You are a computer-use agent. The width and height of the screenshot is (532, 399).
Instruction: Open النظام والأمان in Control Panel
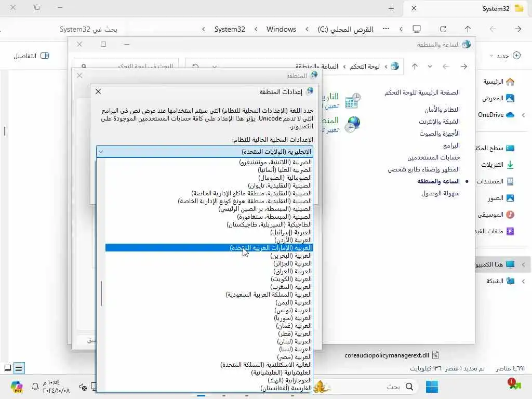pos(442,110)
